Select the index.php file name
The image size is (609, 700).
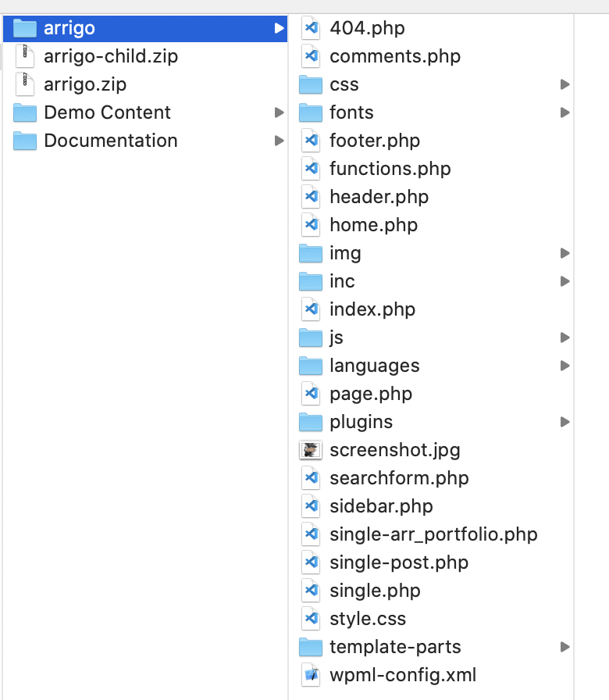[x=372, y=310]
